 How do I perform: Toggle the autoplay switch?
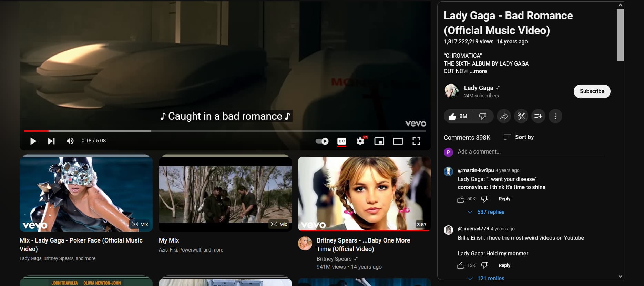pyautogui.click(x=322, y=141)
